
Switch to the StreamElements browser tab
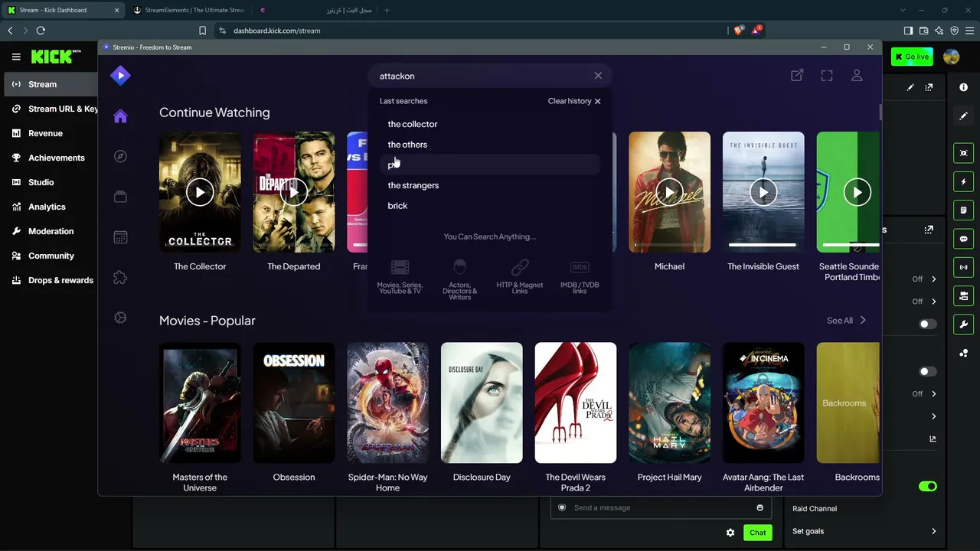click(188, 10)
